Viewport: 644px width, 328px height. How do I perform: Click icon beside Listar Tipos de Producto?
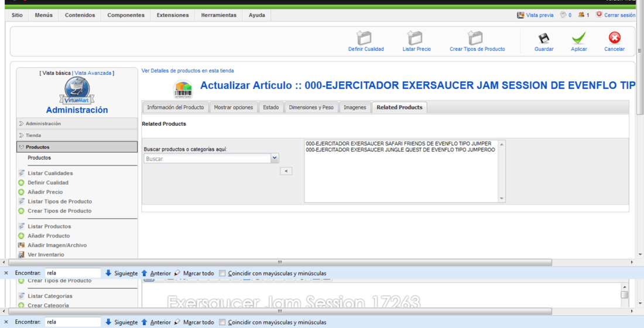coord(21,201)
